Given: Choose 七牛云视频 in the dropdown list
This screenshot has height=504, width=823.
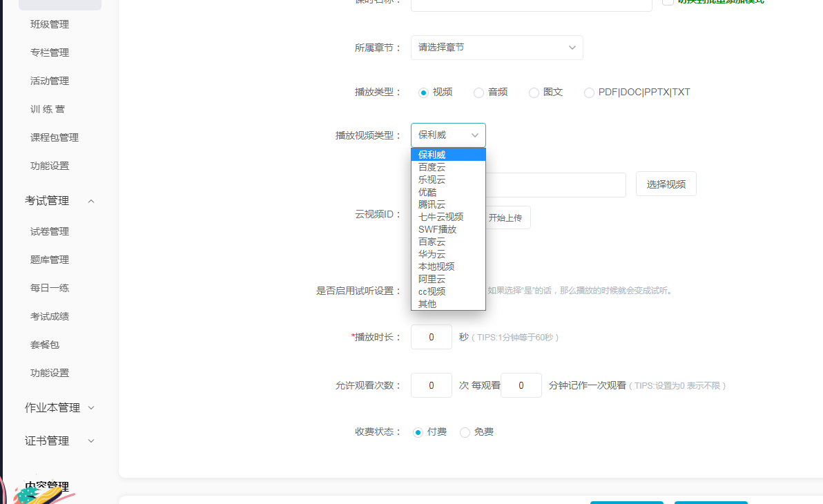Looking at the screenshot, I should coord(440,217).
